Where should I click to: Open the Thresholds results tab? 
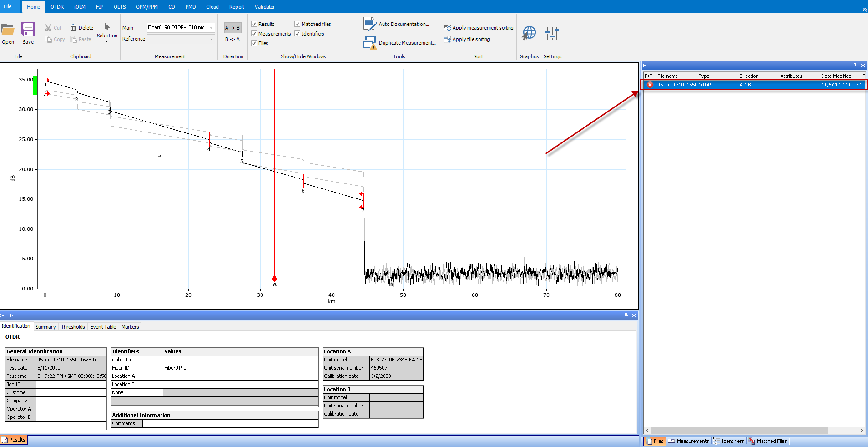pyautogui.click(x=73, y=327)
